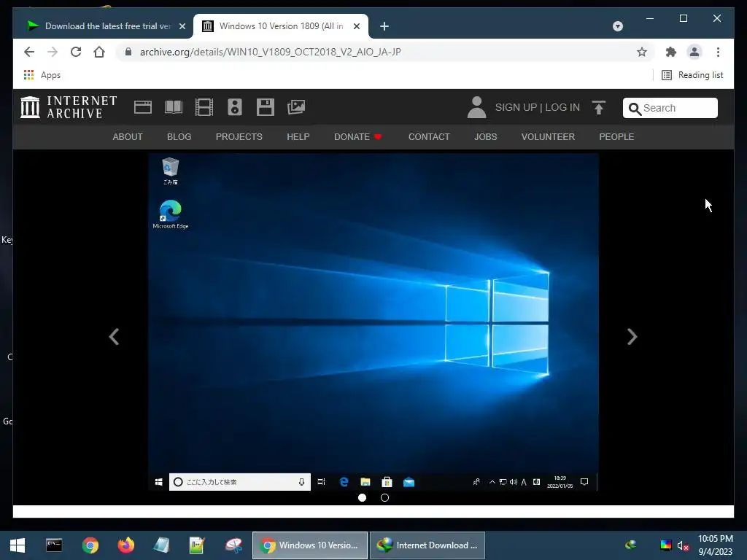Screen dimensions: 747x560
Task: Open the PROJECTS menu item
Action: coord(239,137)
